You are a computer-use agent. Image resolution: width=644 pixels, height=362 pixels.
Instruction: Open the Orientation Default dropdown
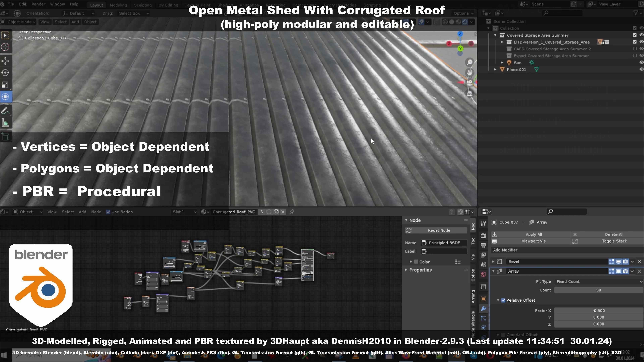(x=78, y=13)
